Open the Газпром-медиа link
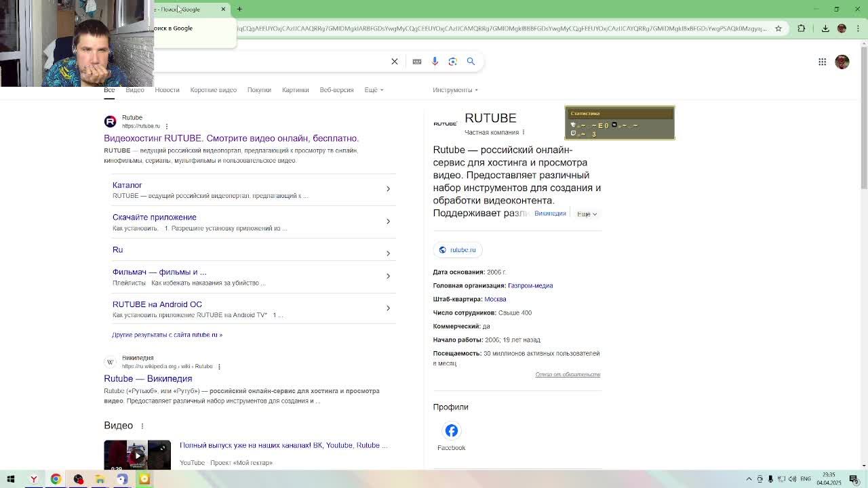 pyautogui.click(x=530, y=286)
